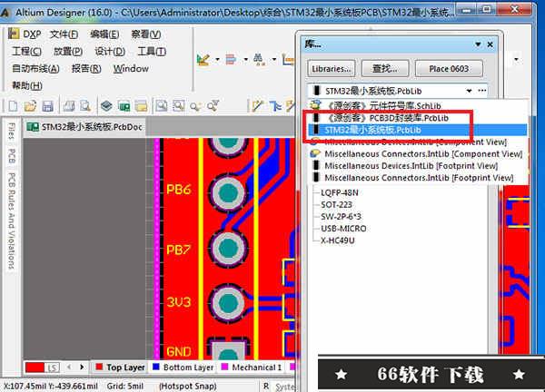Open 自动布线(A) menu

coord(35,68)
